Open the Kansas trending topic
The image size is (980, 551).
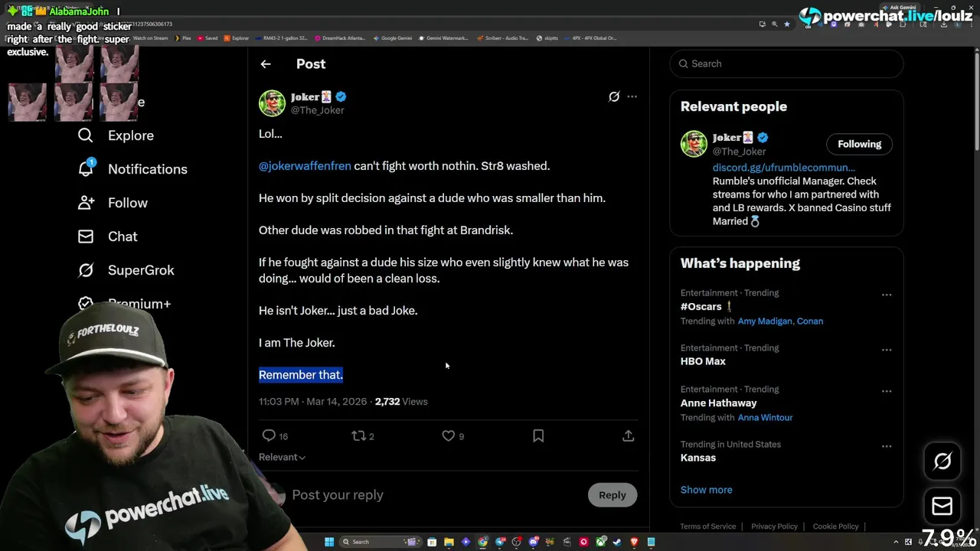[698, 458]
